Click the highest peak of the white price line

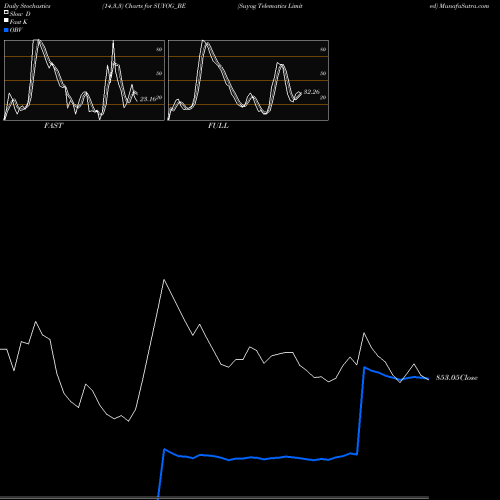pyautogui.click(x=164, y=280)
